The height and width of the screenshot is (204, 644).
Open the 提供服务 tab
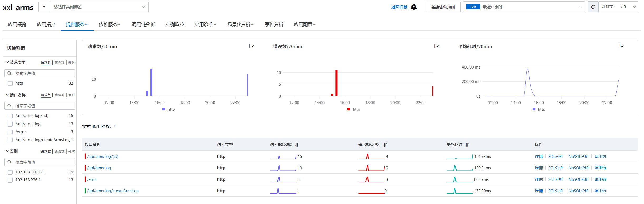pos(76,25)
